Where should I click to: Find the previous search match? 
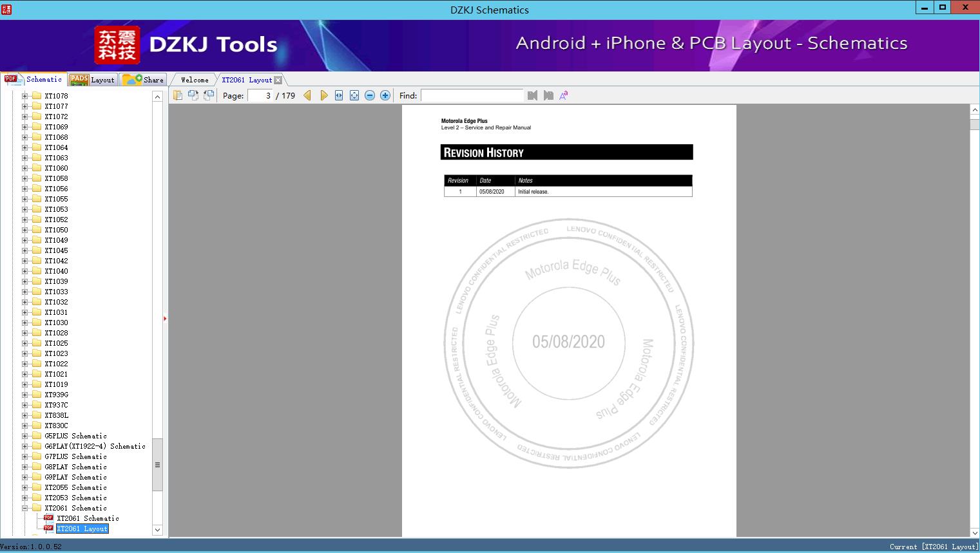532,95
